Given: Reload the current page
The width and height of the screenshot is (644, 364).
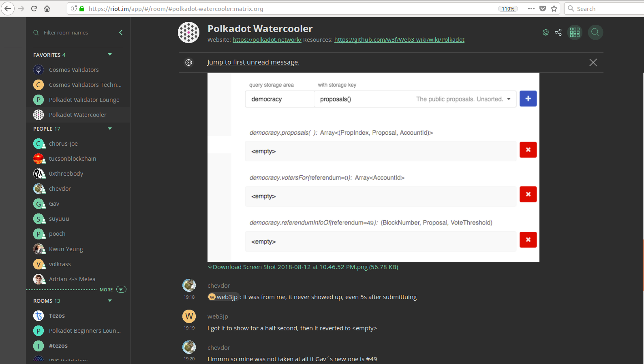Looking at the screenshot, I should pyautogui.click(x=34, y=9).
